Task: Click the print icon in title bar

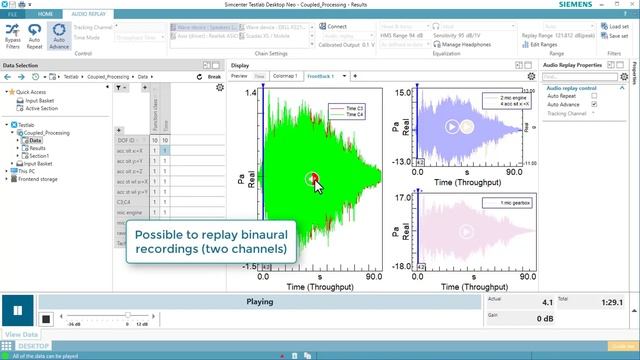Action: pos(21,4)
